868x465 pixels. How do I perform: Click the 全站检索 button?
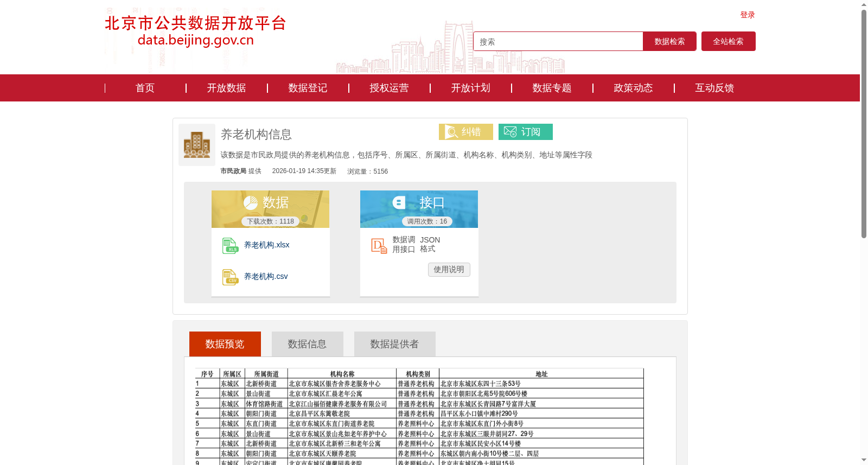click(x=729, y=41)
